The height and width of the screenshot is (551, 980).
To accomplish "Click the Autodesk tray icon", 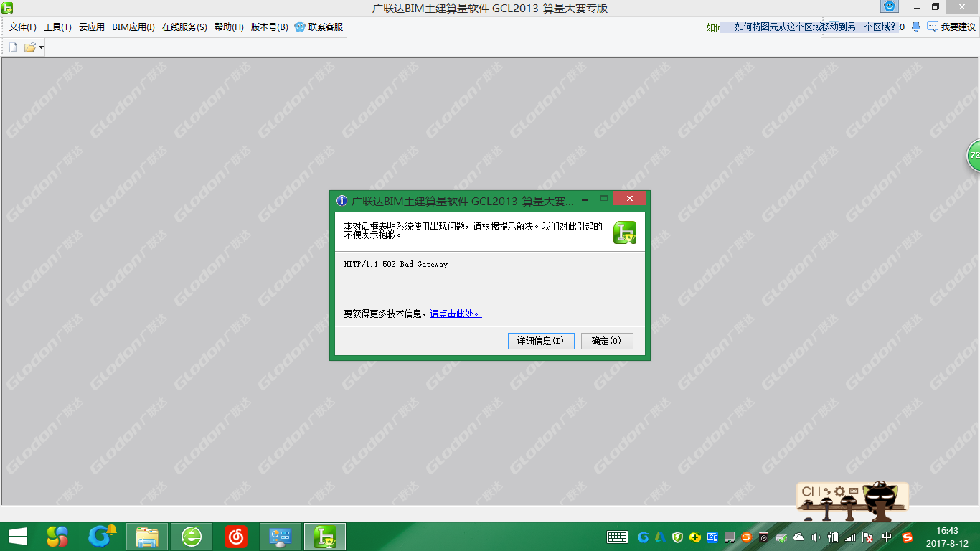I will [661, 537].
